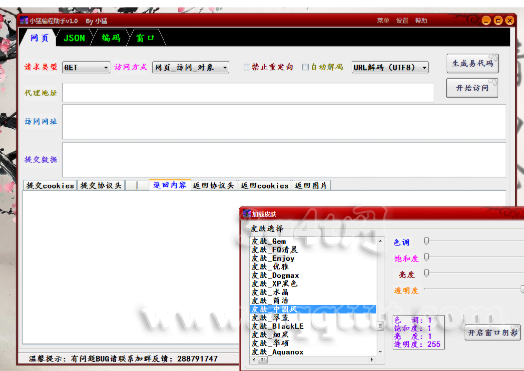Click the skin list scroll-up arrow
Viewport: 524px width, 371px height.
coord(380,241)
